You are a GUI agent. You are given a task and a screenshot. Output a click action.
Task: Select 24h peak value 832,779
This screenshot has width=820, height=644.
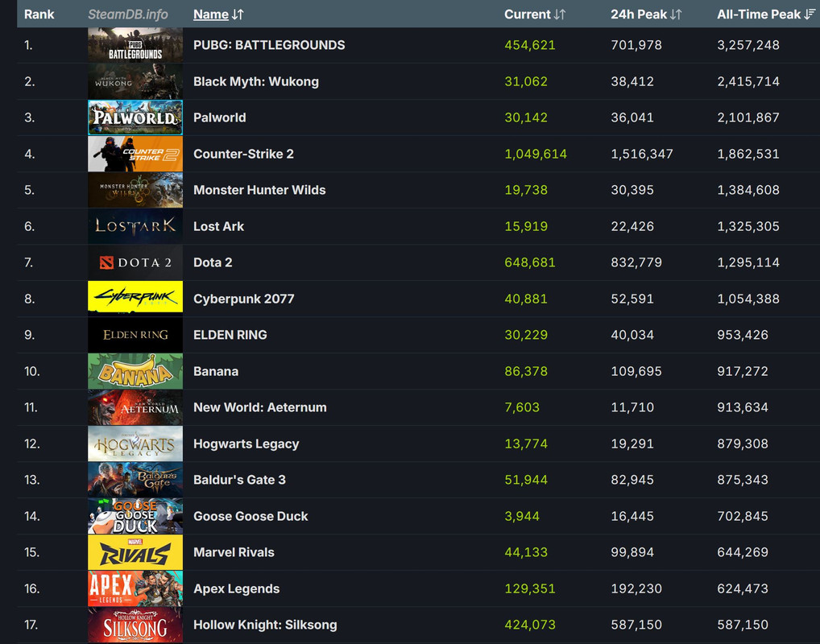pyautogui.click(x=636, y=262)
